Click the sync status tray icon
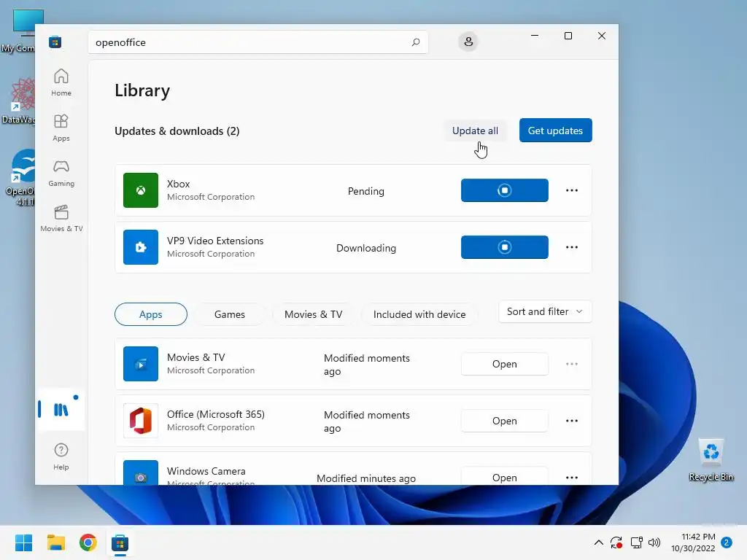 click(x=616, y=542)
